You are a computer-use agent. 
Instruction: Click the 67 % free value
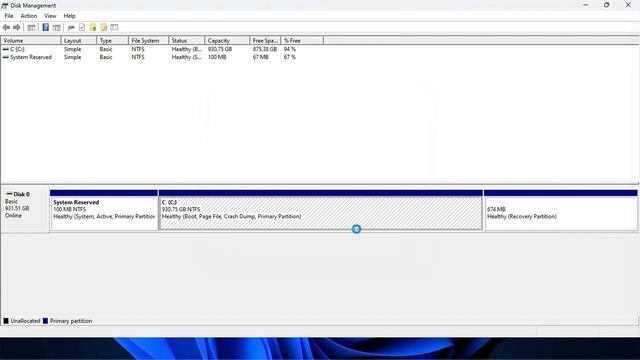290,57
